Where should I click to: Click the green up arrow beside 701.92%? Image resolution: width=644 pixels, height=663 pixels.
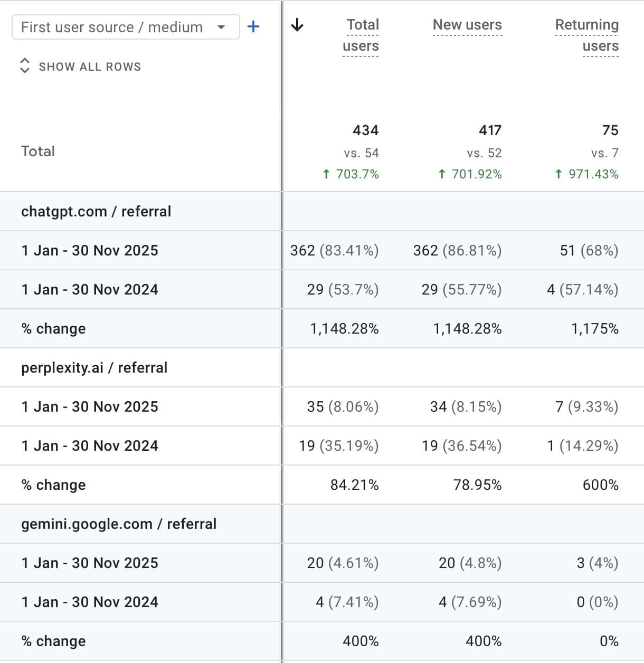tap(441, 174)
